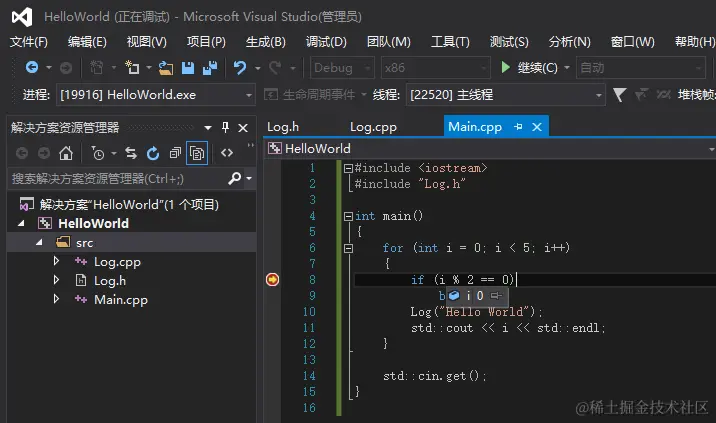This screenshot has width=716, height=423.
Task: Click the Redo arrow icon
Action: tap(275, 68)
